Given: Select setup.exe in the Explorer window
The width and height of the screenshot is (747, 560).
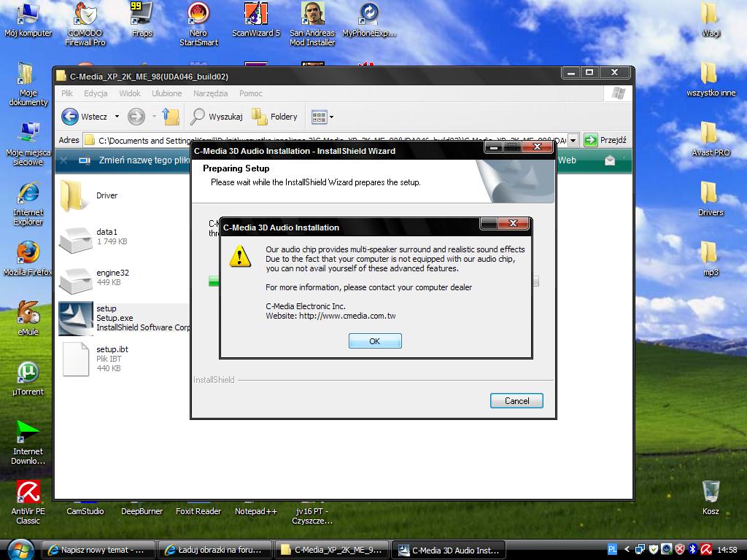Looking at the screenshot, I should (124, 318).
